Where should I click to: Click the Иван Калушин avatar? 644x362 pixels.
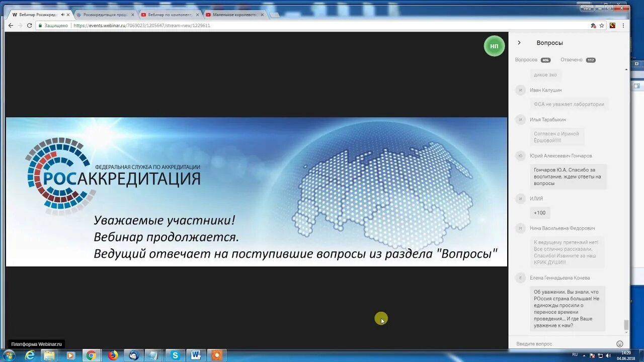click(520, 90)
